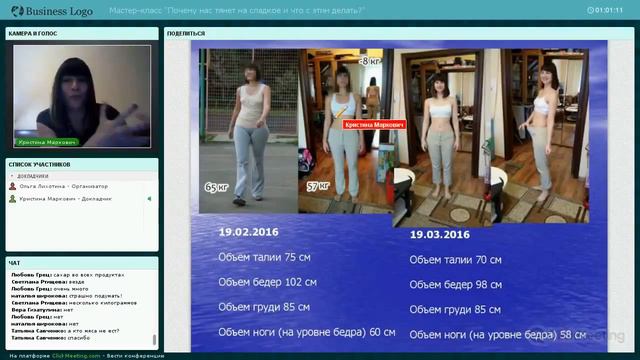Click the "57 кг" label on the slide photo
The height and width of the screenshot is (360, 640).
point(318,186)
